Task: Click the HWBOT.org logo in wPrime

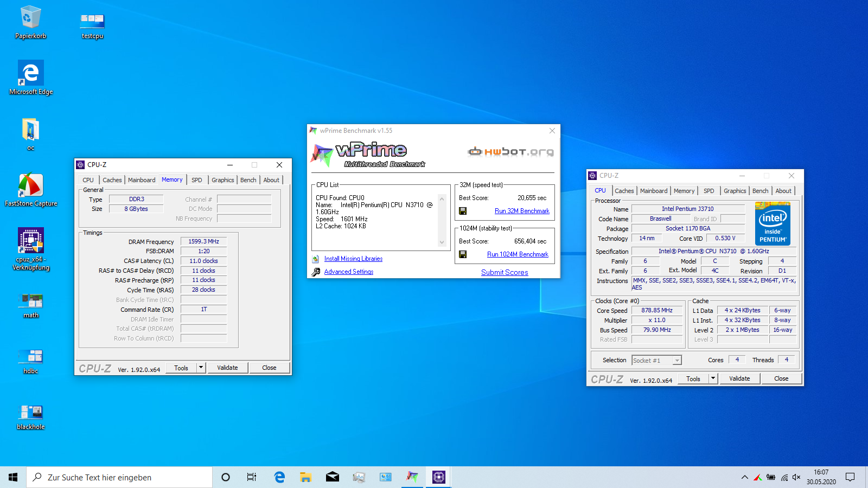Action: click(x=511, y=151)
